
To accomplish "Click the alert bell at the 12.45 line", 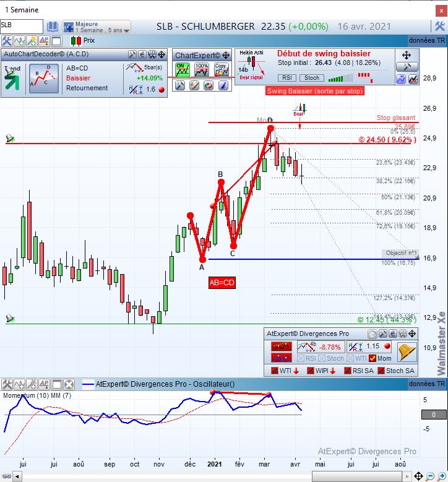I will (x=10, y=318).
